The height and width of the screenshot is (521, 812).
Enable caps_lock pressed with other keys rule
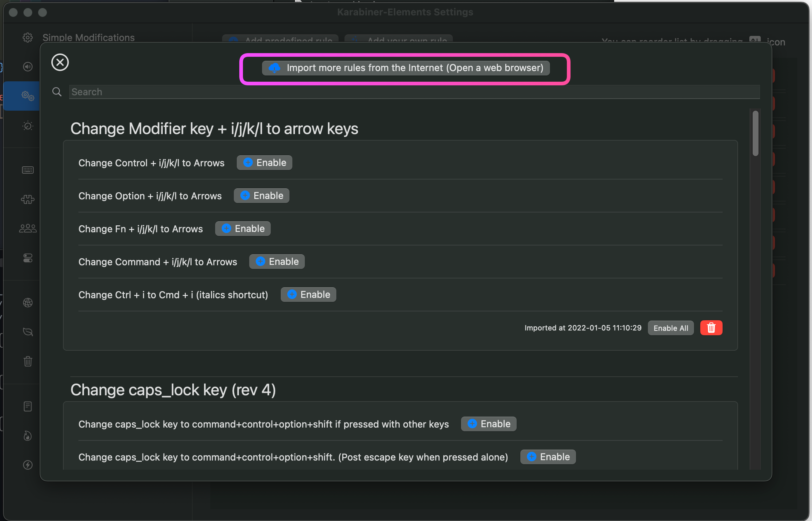point(488,424)
